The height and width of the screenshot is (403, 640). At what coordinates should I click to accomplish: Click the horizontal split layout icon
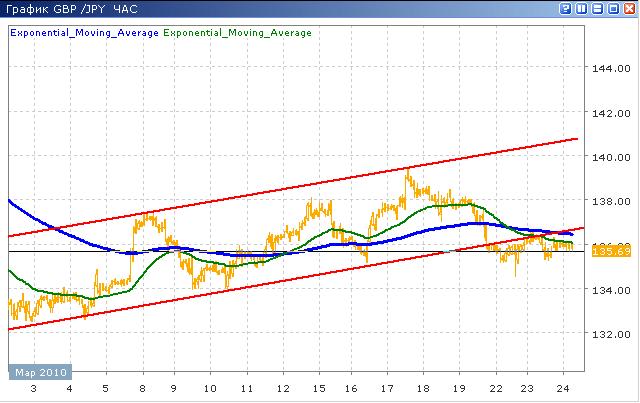tap(598, 8)
